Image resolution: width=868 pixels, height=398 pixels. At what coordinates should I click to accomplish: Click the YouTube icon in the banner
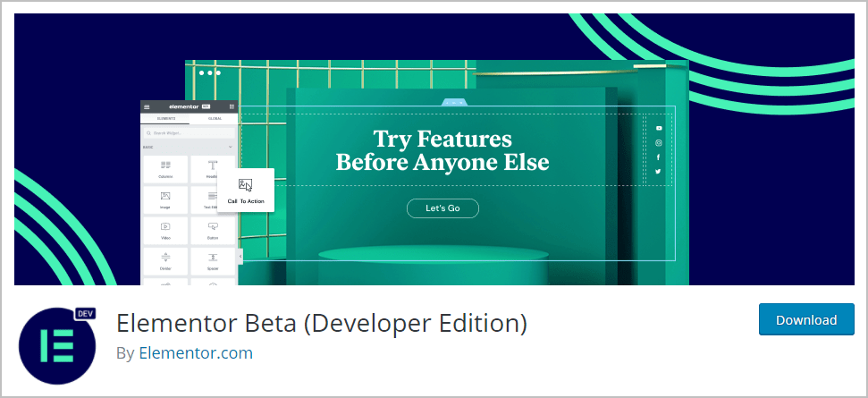point(659,128)
